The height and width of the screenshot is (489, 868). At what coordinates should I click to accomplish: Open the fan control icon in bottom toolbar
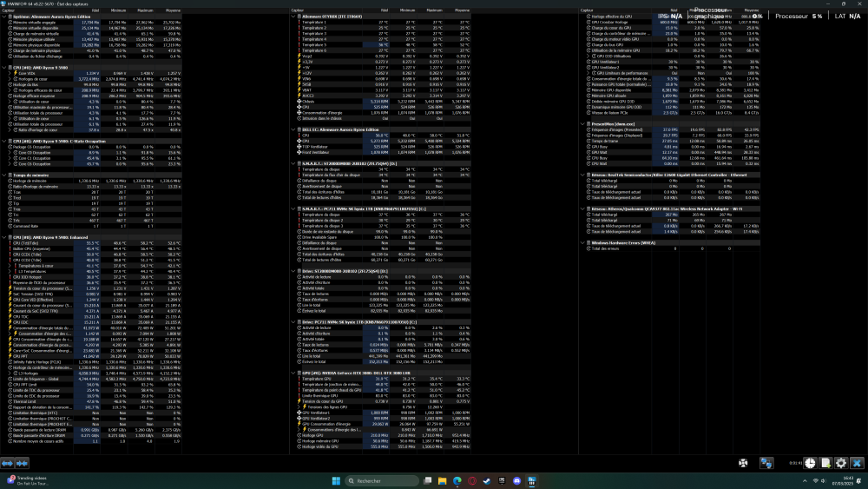(743, 463)
